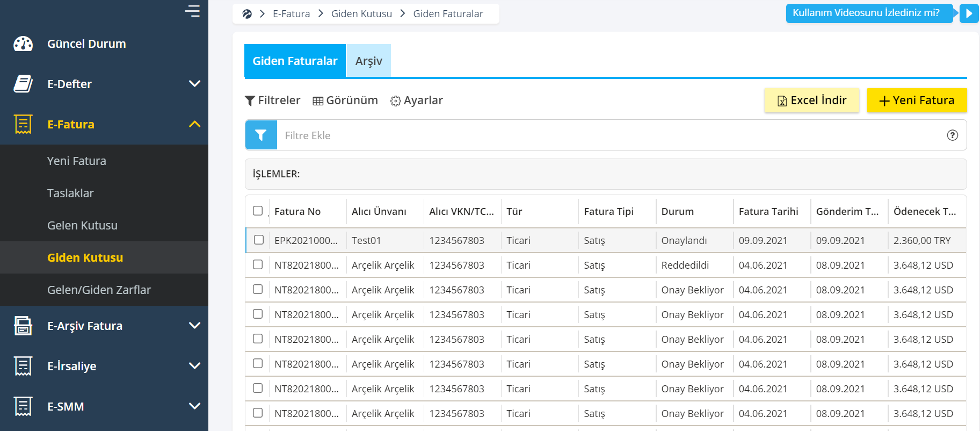Open Gelen/Giden Zarflar in the sidebar
Viewport: 980px width, 431px height.
pyautogui.click(x=99, y=290)
